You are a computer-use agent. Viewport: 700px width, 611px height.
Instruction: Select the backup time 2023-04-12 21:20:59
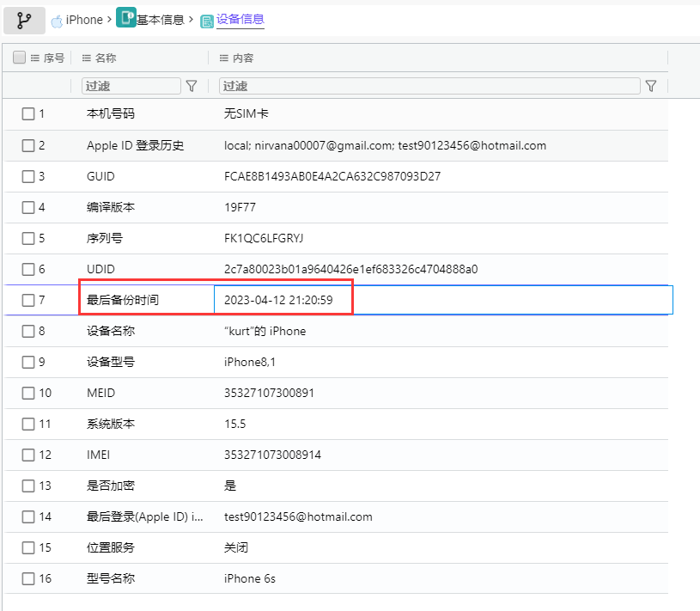(x=278, y=300)
